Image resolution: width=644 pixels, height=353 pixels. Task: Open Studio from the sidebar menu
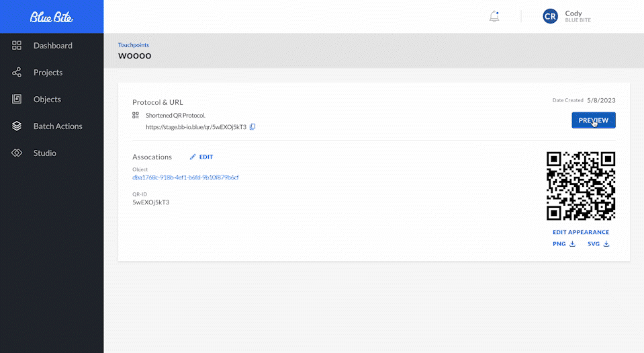[45, 153]
